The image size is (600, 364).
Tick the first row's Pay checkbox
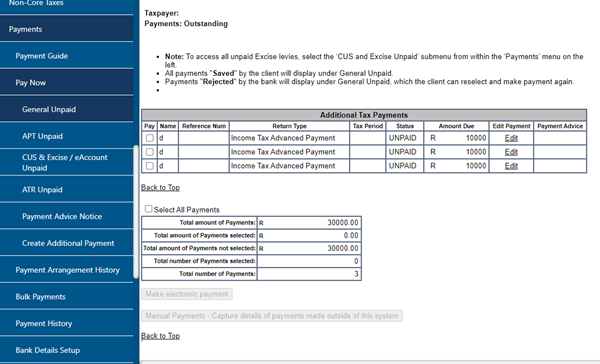(x=150, y=138)
